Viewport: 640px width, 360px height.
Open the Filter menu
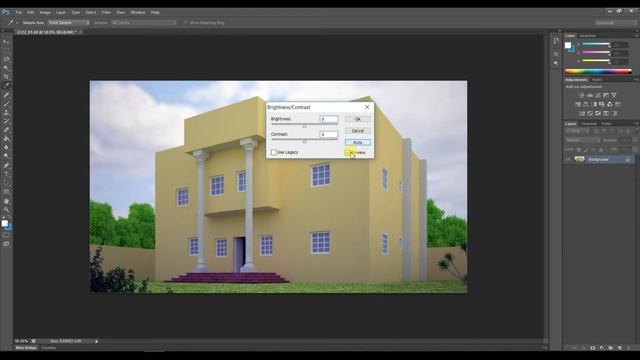(x=106, y=13)
